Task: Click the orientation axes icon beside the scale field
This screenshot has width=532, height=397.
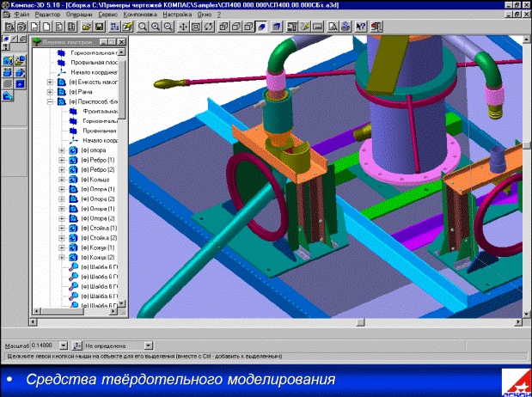Action: (76, 345)
